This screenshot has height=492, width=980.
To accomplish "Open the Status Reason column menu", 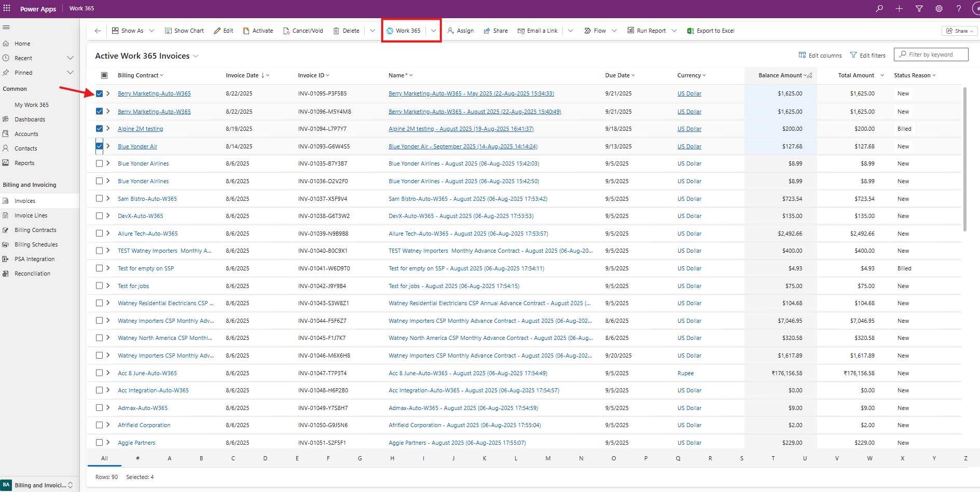I will tap(915, 75).
